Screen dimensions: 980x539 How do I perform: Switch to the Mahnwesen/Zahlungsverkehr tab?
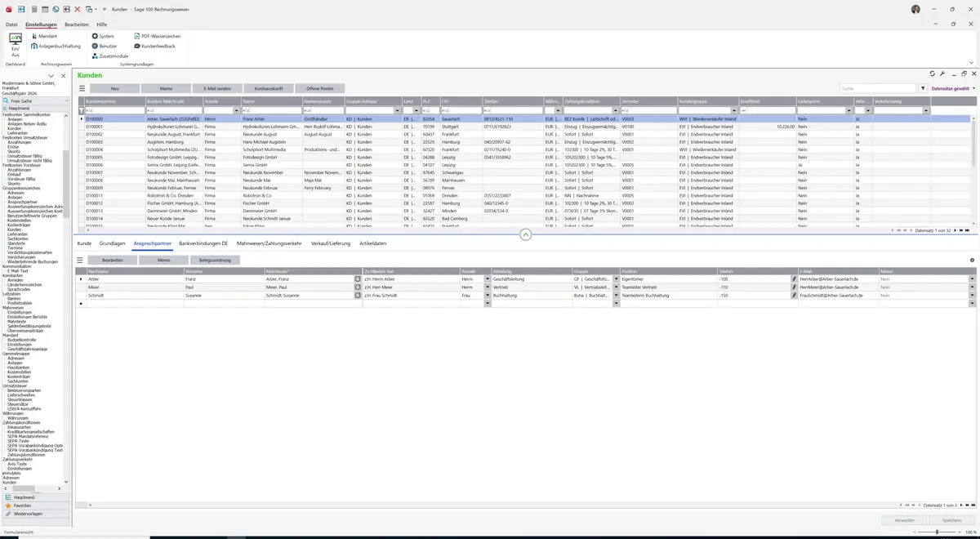click(x=269, y=243)
